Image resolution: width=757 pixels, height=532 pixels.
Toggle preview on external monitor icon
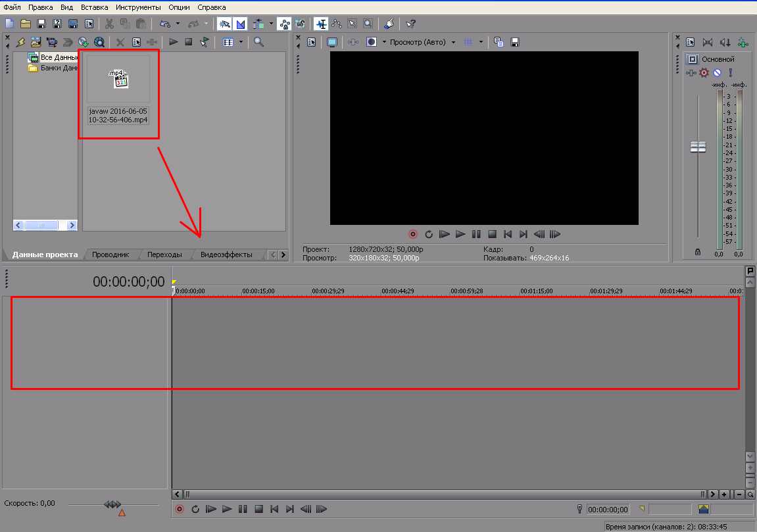pos(332,43)
